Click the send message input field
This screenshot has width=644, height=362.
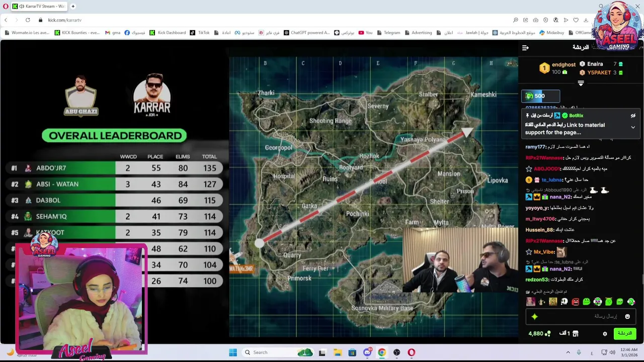(x=581, y=316)
